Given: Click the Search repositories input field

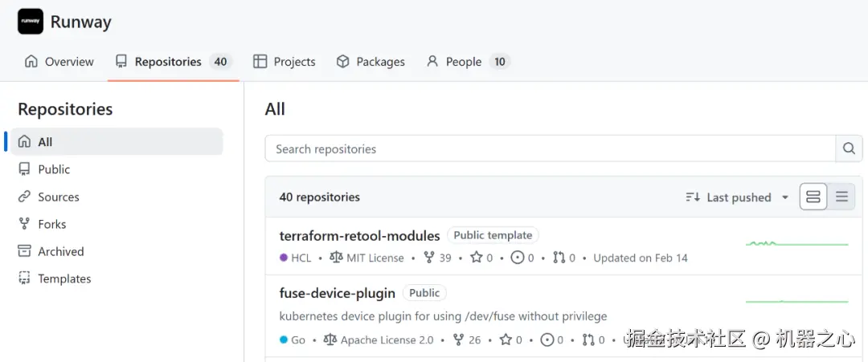Looking at the screenshot, I should (551, 148).
